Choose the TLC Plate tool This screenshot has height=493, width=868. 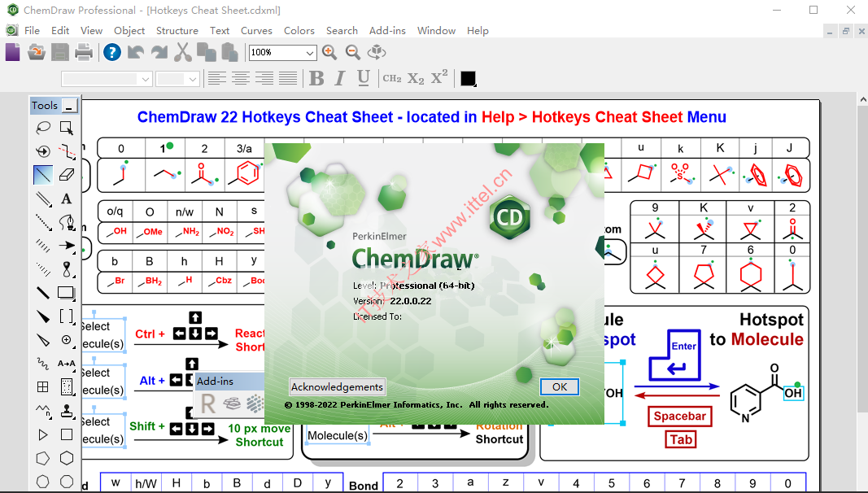(67, 386)
